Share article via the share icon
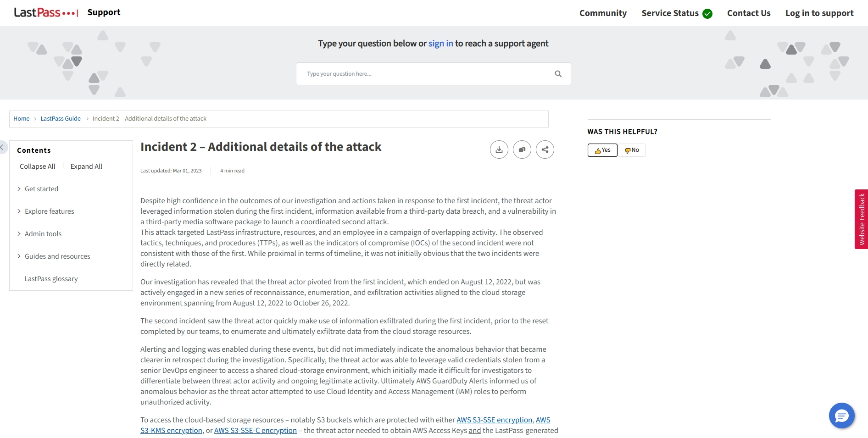868x438 pixels. (x=545, y=150)
